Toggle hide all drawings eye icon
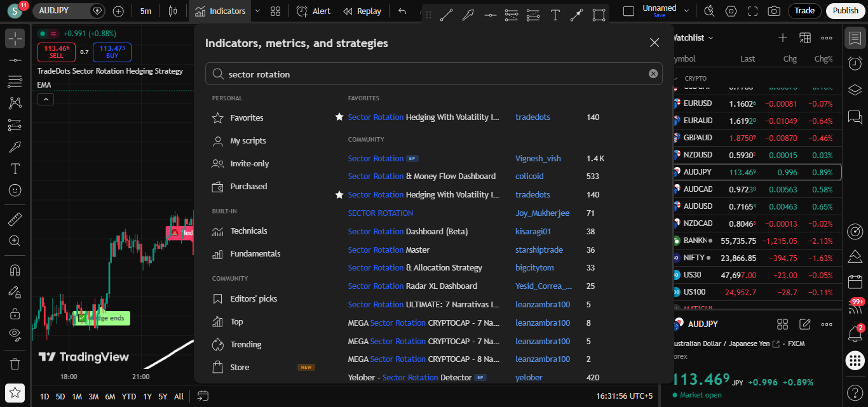The width and height of the screenshot is (868, 407). (x=15, y=333)
